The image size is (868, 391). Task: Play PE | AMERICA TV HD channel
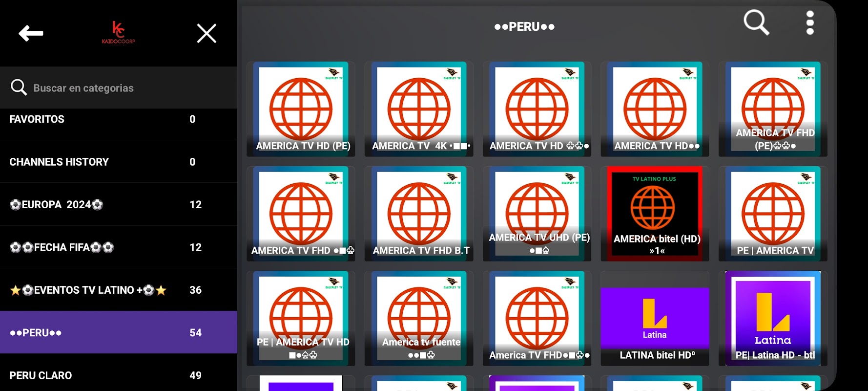click(301, 318)
